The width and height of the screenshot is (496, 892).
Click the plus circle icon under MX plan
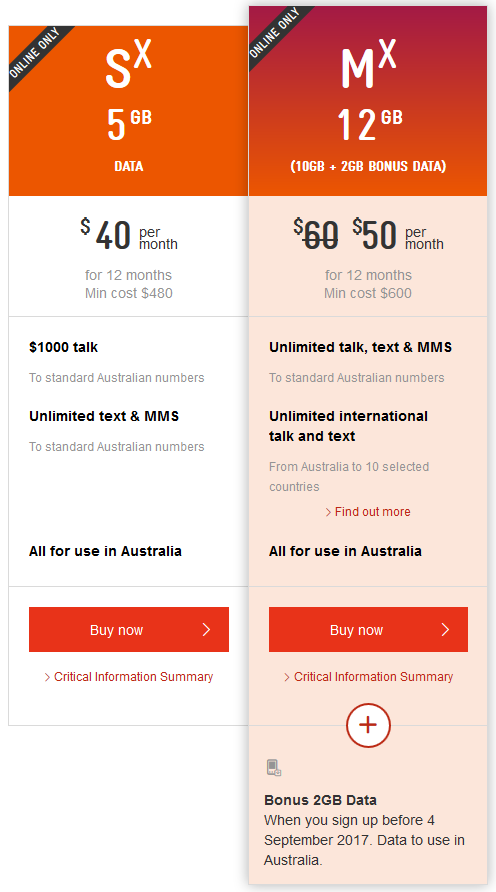[x=368, y=725]
